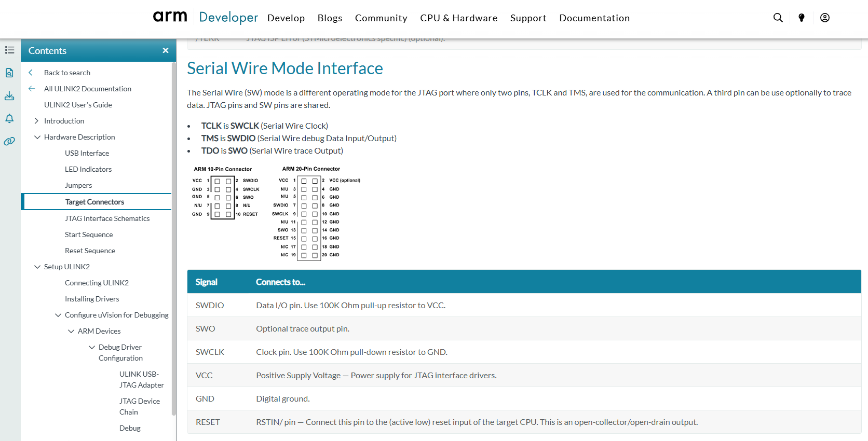
Task: Open the Documentation menu
Action: click(594, 18)
